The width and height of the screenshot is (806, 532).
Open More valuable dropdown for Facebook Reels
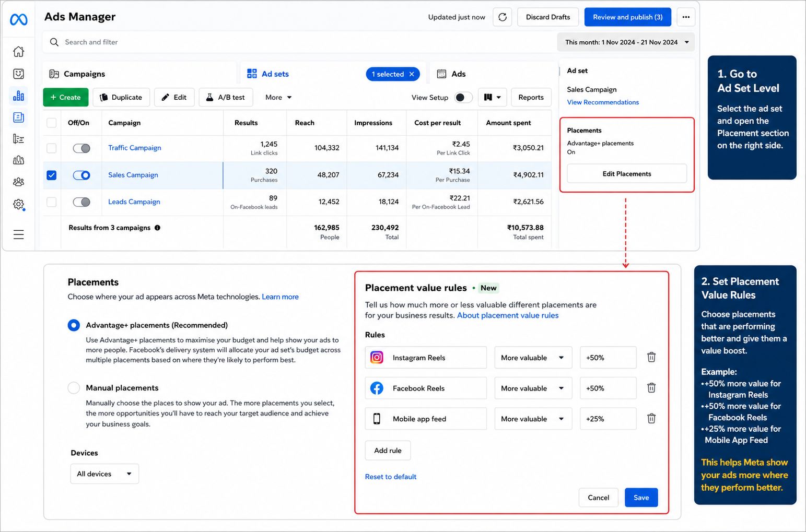pyautogui.click(x=533, y=388)
